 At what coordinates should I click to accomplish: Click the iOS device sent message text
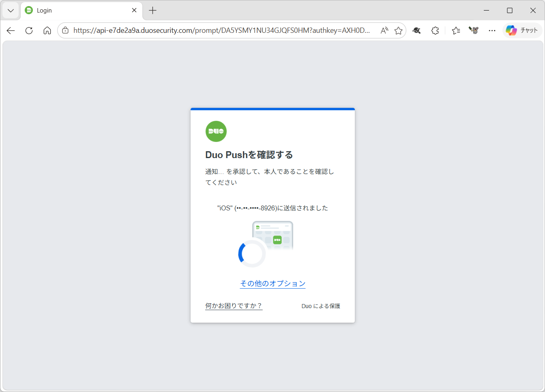(x=272, y=208)
